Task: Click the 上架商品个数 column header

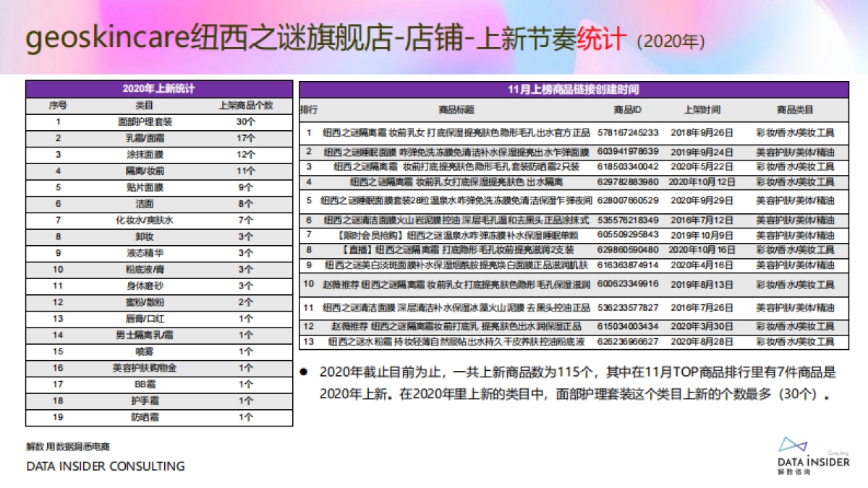Action: pos(245,106)
